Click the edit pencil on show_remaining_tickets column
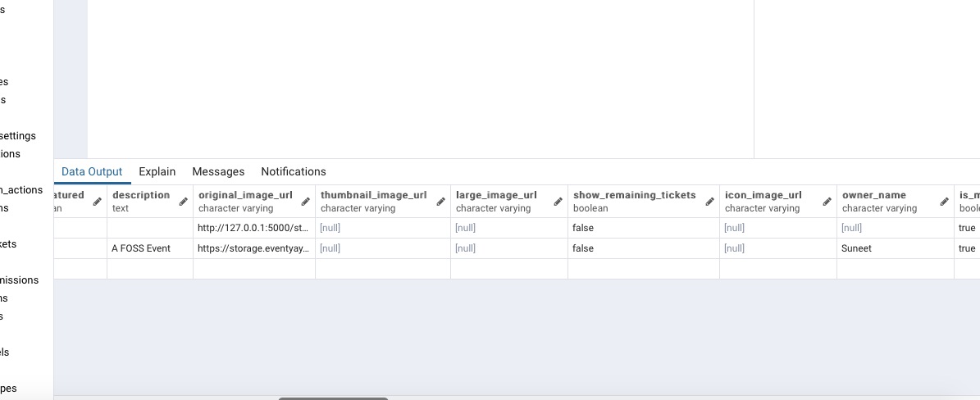The height and width of the screenshot is (400, 980). tap(710, 202)
